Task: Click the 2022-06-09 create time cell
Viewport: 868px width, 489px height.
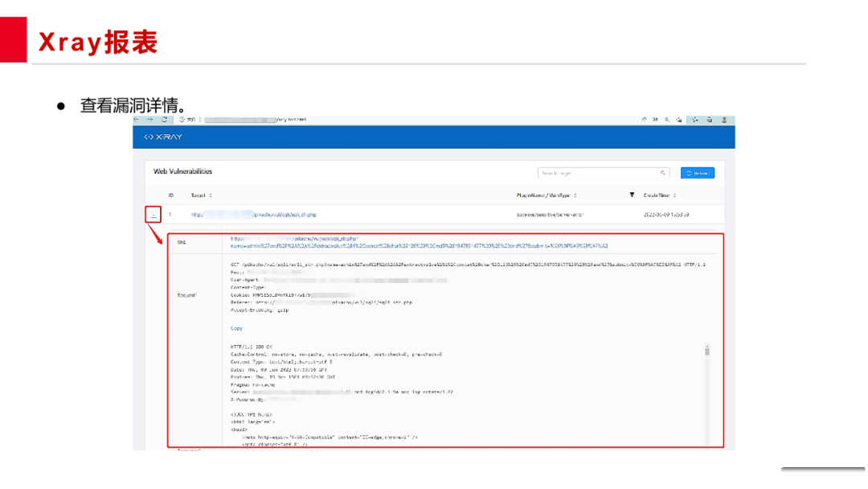Action: 666,215
